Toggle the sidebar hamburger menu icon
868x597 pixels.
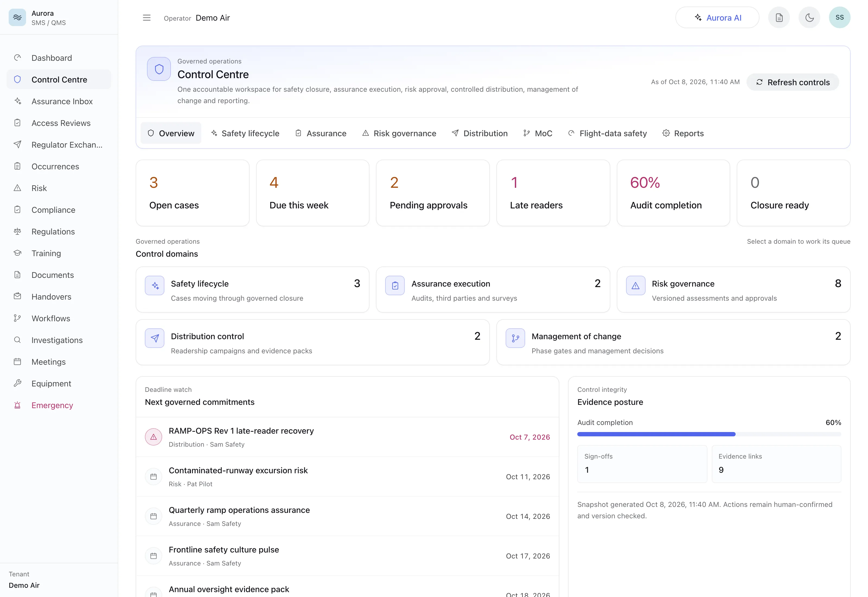coord(146,18)
